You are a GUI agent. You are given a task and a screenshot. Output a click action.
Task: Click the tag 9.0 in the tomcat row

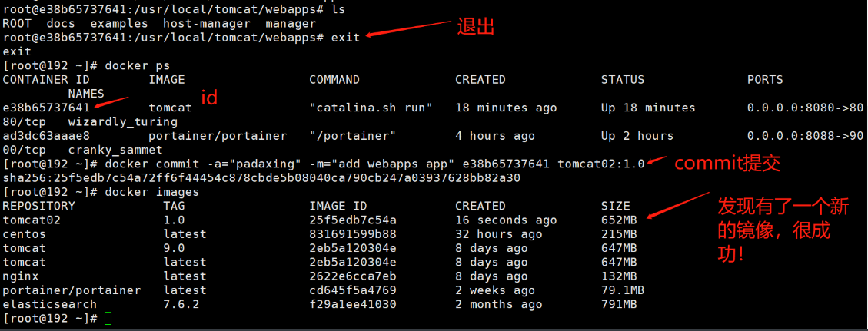click(x=174, y=249)
